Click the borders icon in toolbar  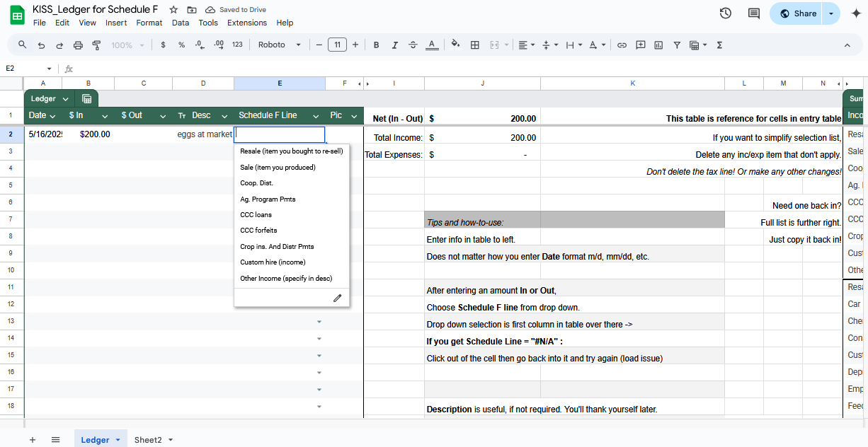coord(475,45)
